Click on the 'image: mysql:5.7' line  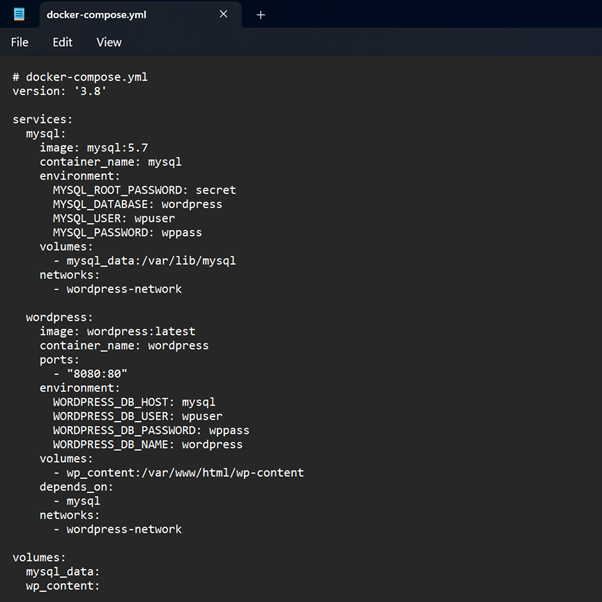(x=93, y=147)
